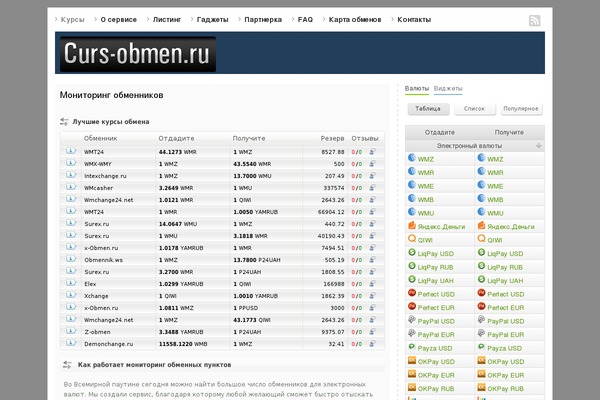
Task: Open the Demonchange.ru exchanger link
Action: point(109,344)
